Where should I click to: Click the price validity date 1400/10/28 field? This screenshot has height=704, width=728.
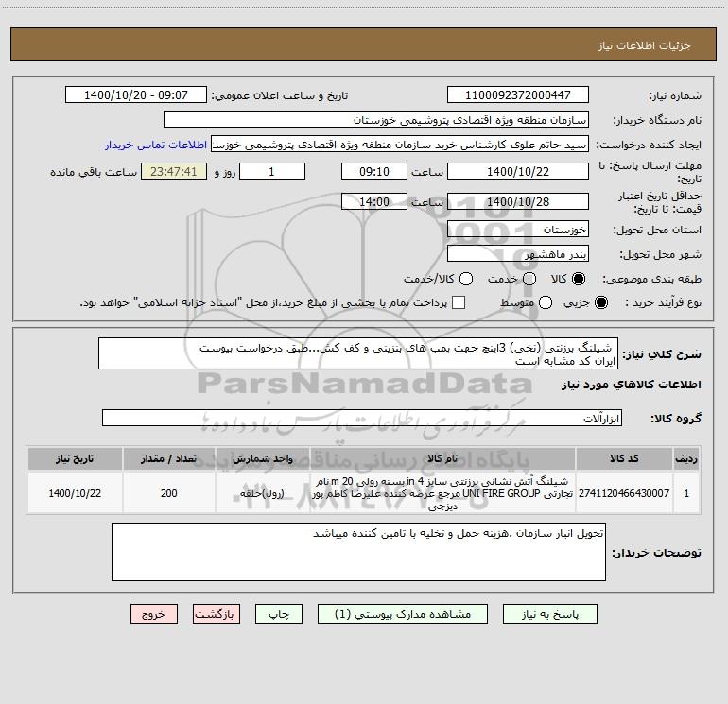coord(518,201)
